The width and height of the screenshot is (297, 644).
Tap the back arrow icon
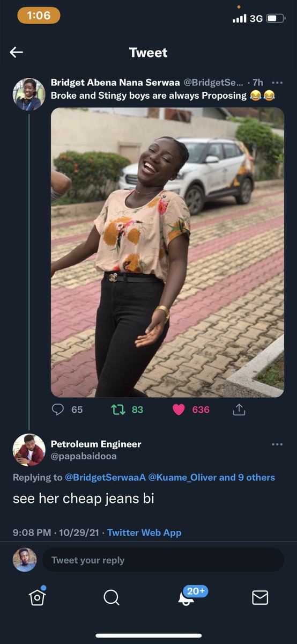coord(16,52)
